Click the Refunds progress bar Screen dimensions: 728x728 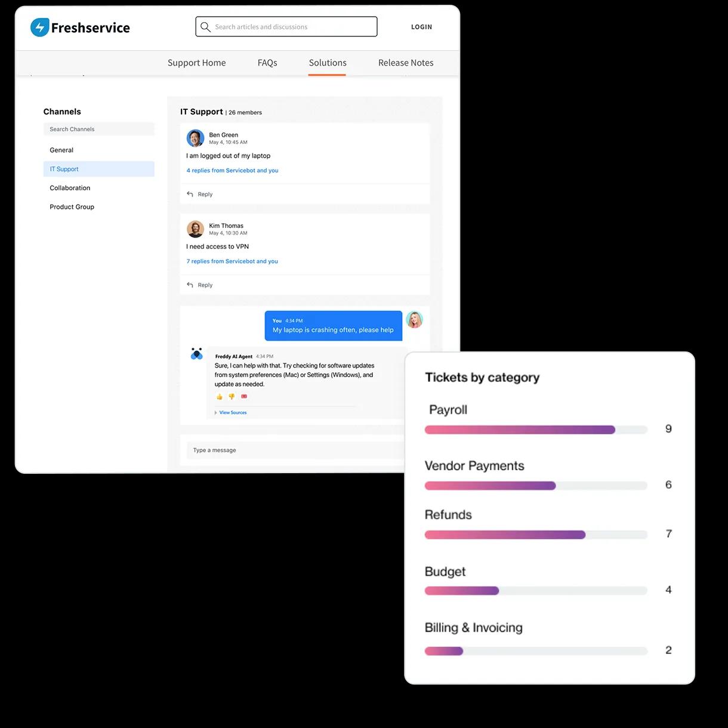536,535
